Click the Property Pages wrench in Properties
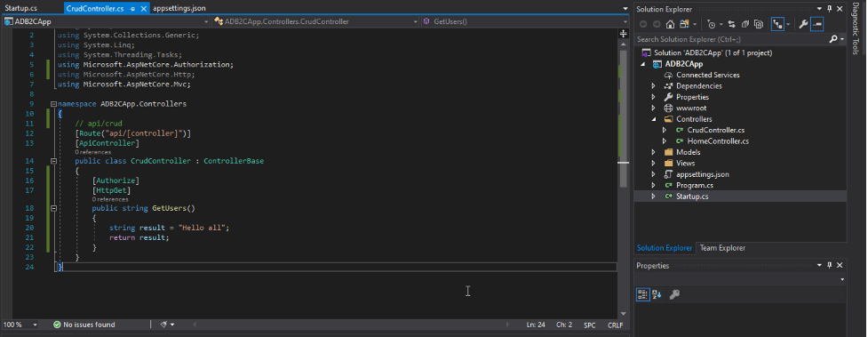 pos(673,295)
